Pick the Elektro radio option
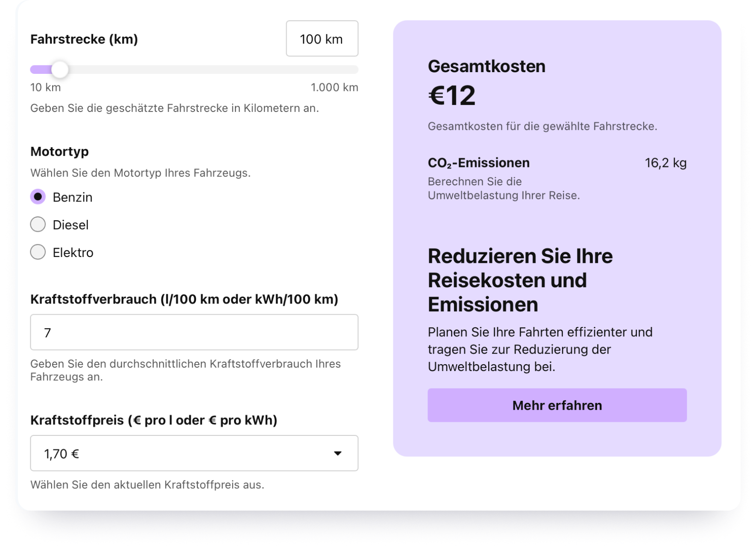The width and height of the screenshot is (756, 549). pos(38,252)
